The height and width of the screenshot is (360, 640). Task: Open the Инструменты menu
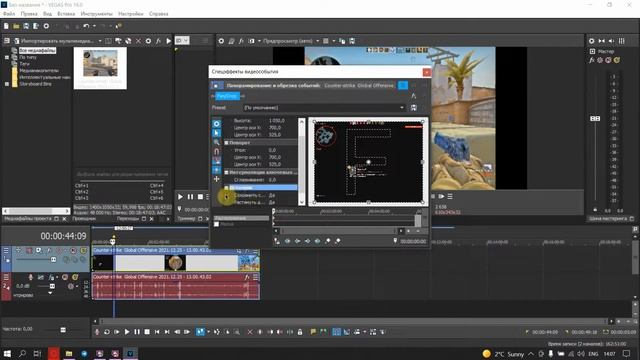[97, 14]
